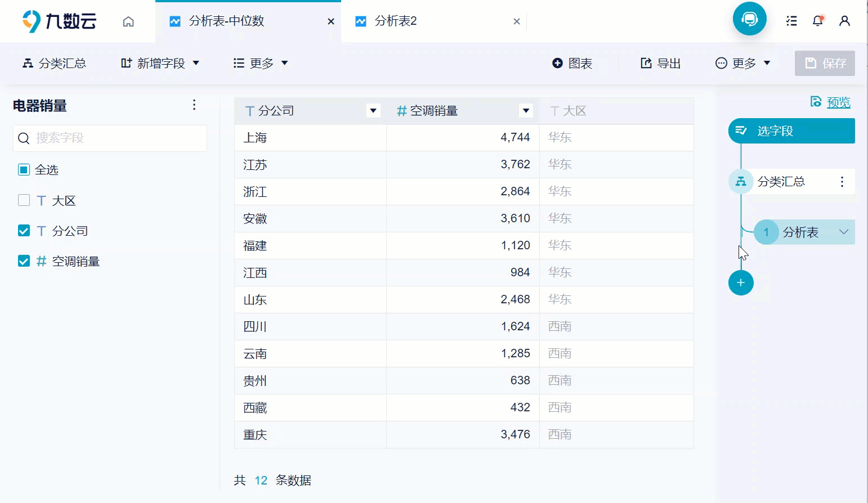Uncheck the 分公司 field checkbox
The image size is (868, 503).
coord(24,231)
